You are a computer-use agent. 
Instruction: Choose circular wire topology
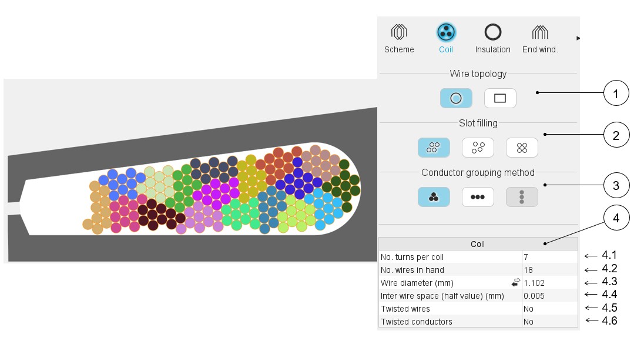click(455, 98)
